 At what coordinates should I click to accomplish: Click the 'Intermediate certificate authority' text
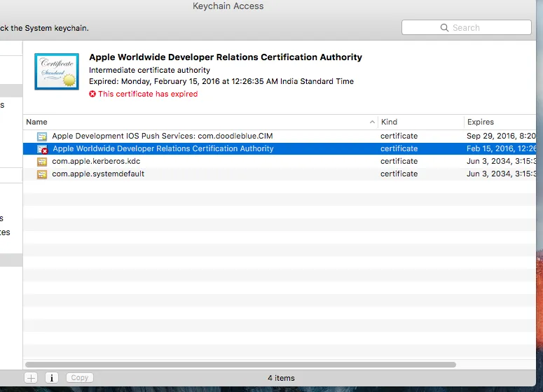[150, 70]
